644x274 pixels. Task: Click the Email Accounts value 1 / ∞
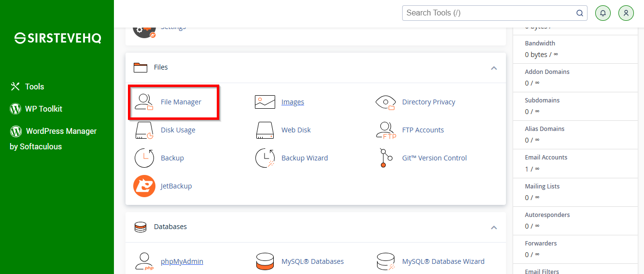click(x=532, y=169)
